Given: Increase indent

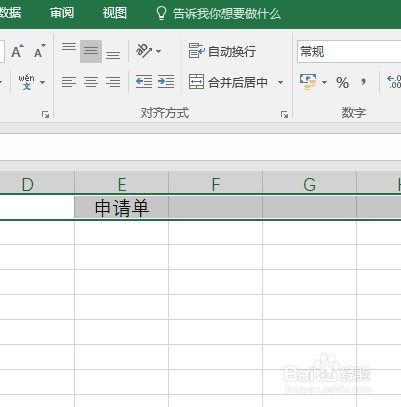Looking at the screenshot, I should coord(166,82).
